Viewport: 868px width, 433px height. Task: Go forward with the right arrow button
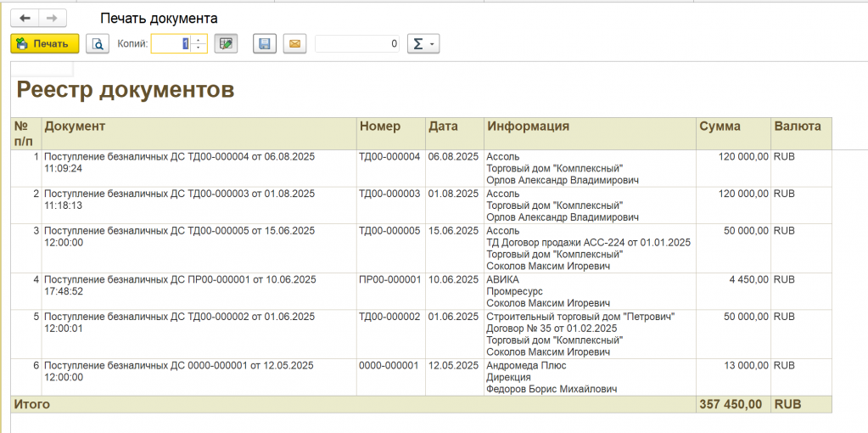[52, 19]
